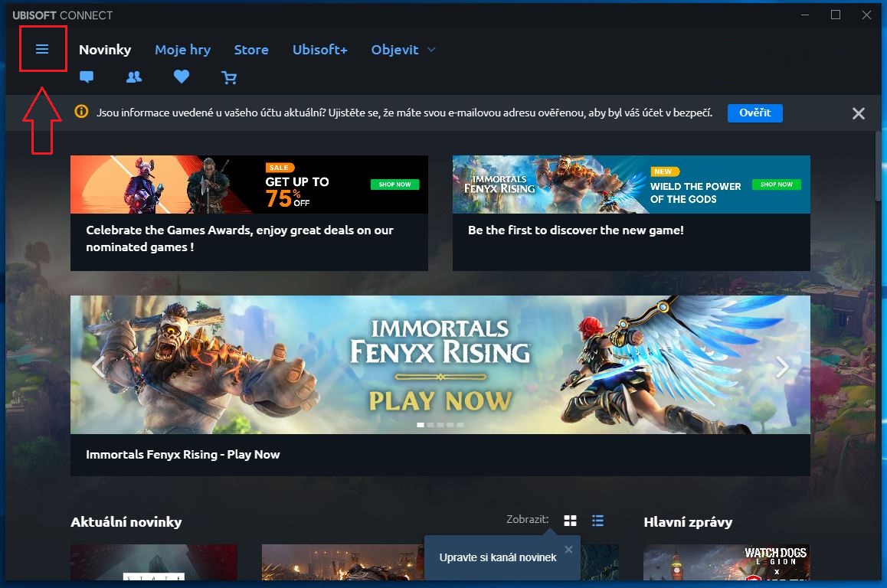
Task: Maximize the Ubisoft Connect window
Action: coord(836,15)
